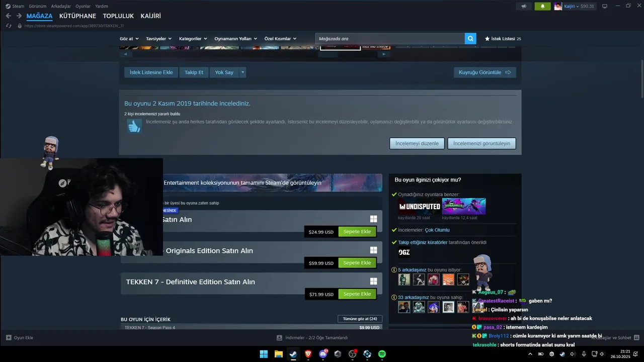644x362 pixels.
Task: Open the 33 arkadaşınız link
Action: pyautogui.click(x=414, y=297)
